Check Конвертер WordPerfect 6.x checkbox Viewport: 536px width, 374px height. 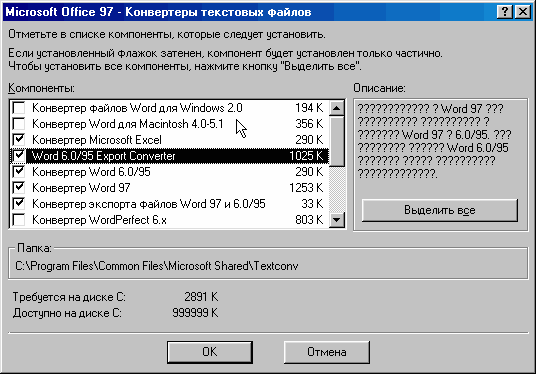(x=19, y=220)
